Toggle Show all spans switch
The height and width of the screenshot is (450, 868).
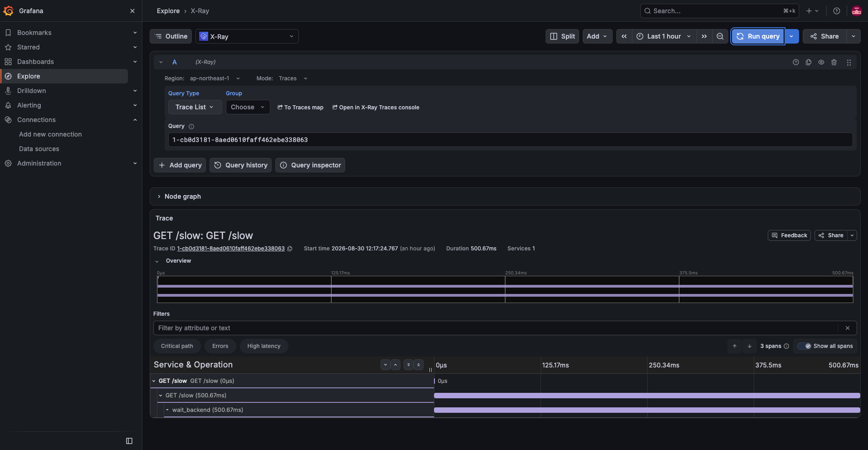pyautogui.click(x=805, y=346)
